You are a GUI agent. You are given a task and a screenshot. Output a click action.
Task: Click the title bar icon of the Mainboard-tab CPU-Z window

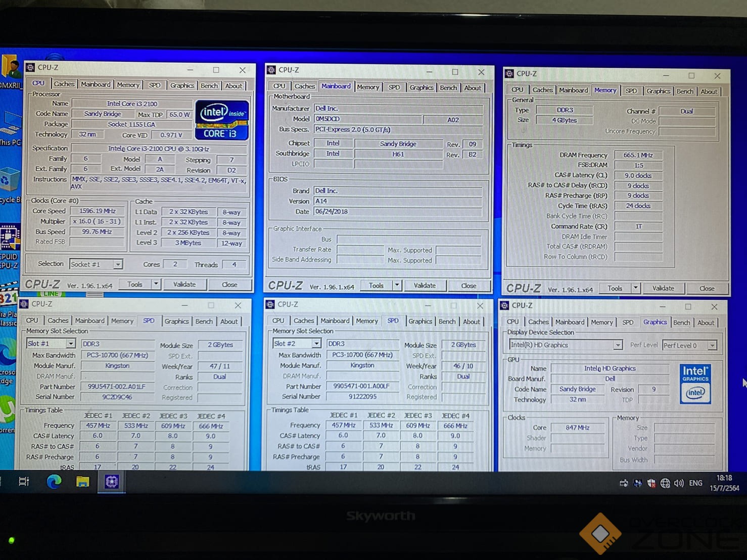(271, 70)
